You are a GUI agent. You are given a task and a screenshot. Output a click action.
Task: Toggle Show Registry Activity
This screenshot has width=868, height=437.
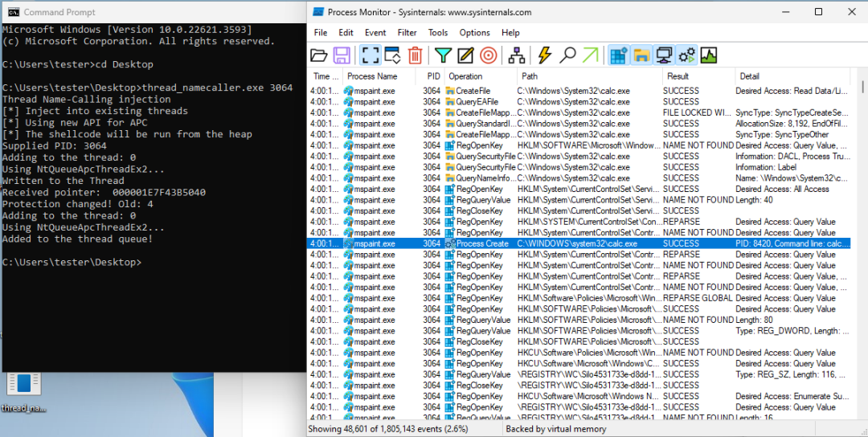click(x=618, y=55)
